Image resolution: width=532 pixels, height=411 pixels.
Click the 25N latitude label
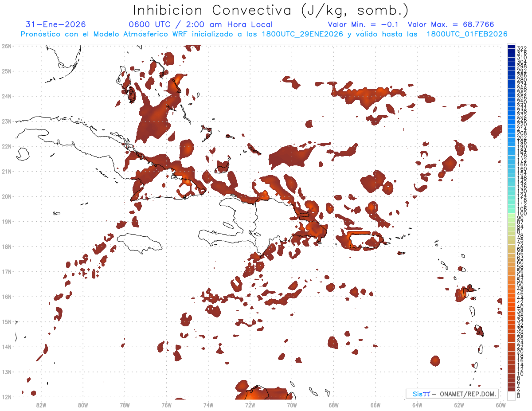pyautogui.click(x=7, y=71)
